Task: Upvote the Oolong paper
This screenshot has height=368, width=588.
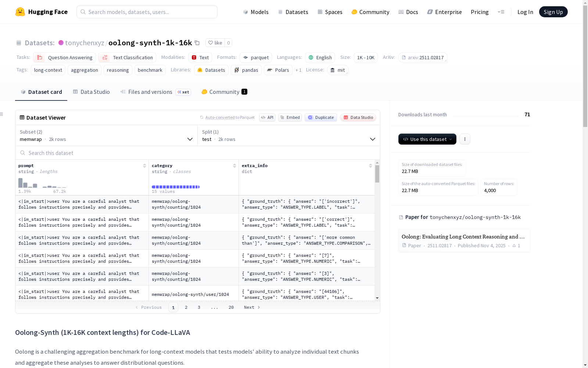Action: pos(516,245)
